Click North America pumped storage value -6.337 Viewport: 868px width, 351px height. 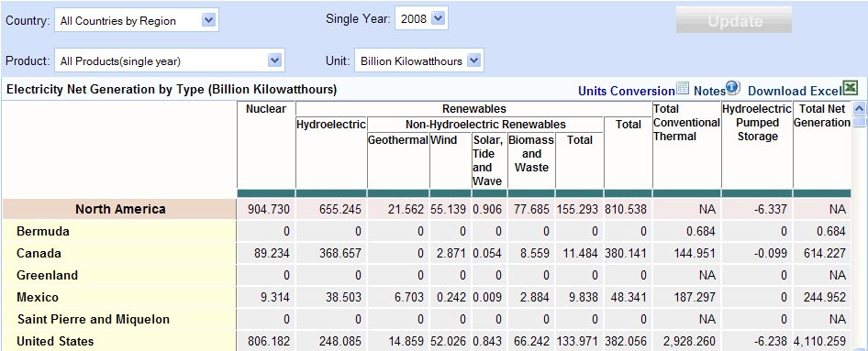770,209
